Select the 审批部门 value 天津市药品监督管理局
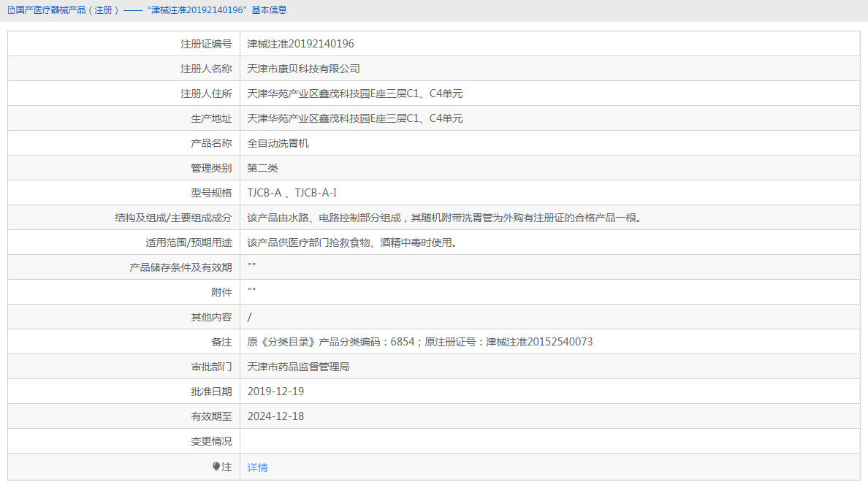This screenshot has width=868, height=485. click(x=303, y=366)
